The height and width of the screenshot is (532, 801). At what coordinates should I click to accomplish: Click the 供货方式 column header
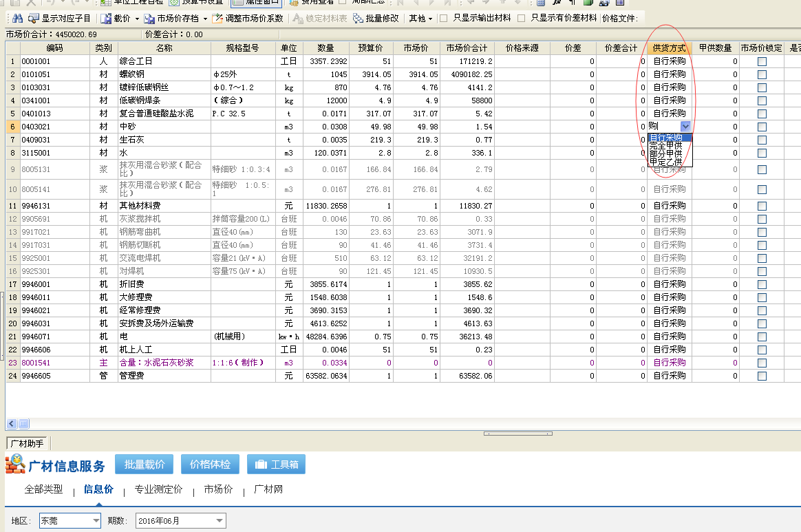670,48
